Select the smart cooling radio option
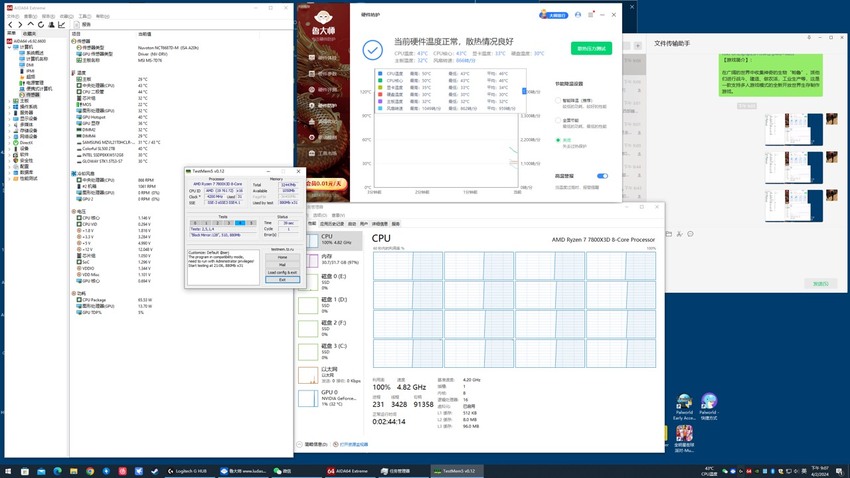This screenshot has height=478, width=850. click(x=558, y=100)
